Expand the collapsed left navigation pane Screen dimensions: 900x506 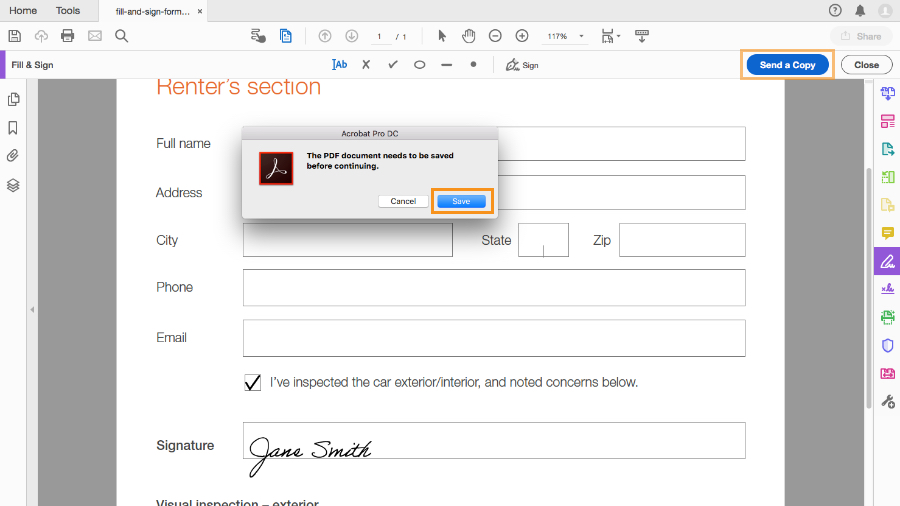31,310
